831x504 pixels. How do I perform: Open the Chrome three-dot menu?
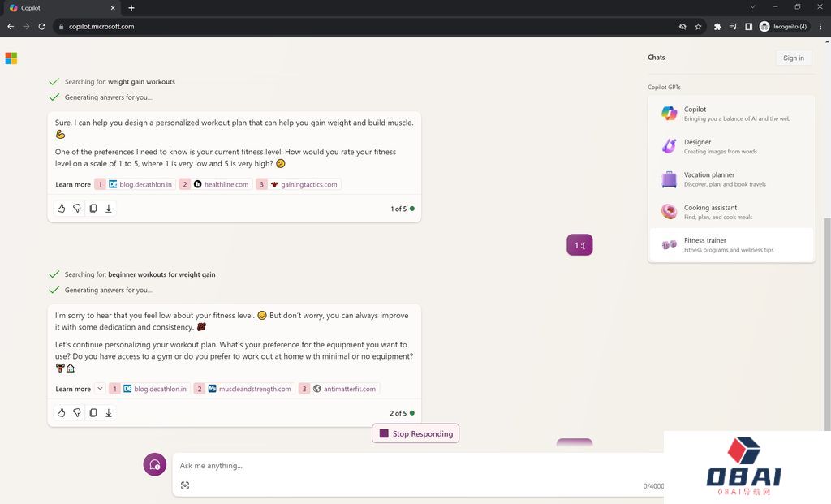point(820,26)
